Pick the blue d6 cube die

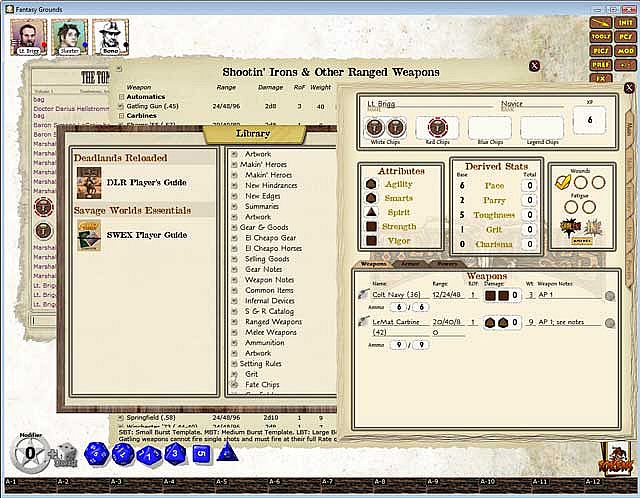tap(202, 454)
